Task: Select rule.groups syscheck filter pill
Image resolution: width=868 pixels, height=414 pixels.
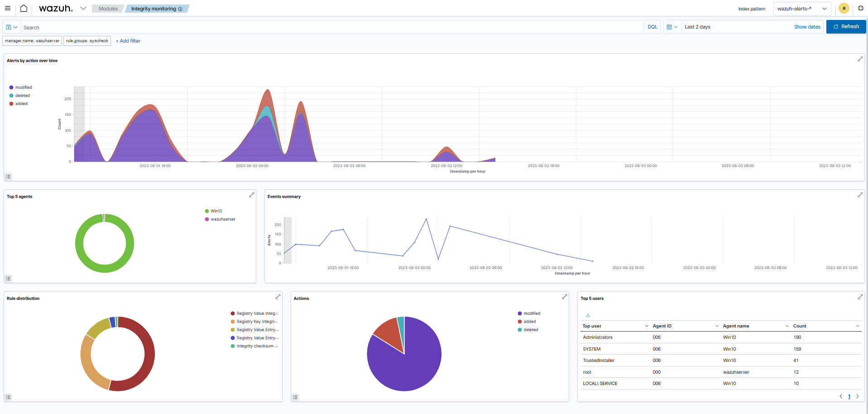Action: pyautogui.click(x=87, y=41)
